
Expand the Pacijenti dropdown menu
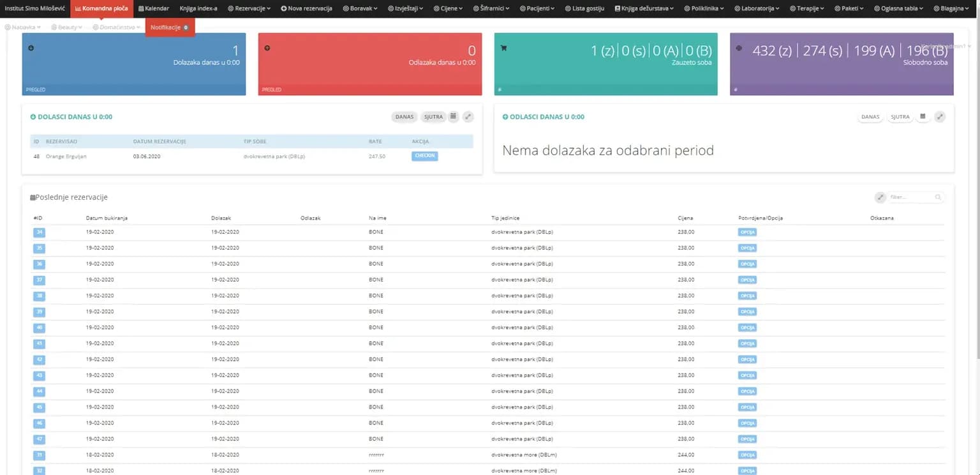pos(537,8)
